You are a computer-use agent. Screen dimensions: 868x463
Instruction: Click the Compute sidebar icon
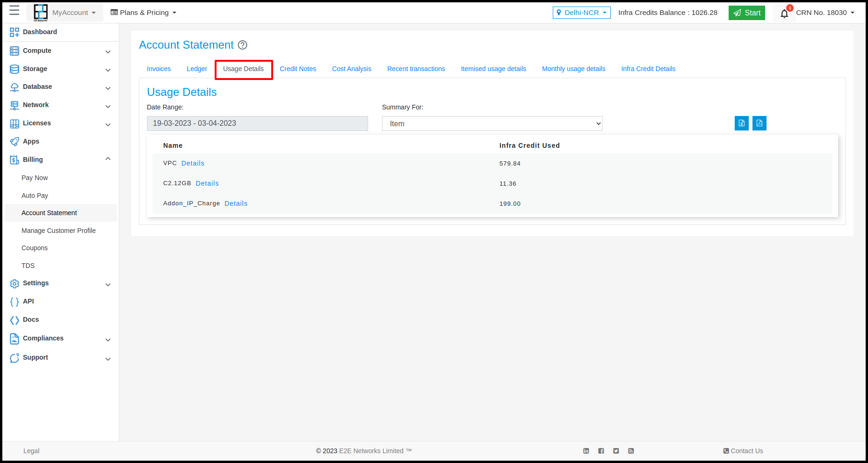(x=14, y=51)
